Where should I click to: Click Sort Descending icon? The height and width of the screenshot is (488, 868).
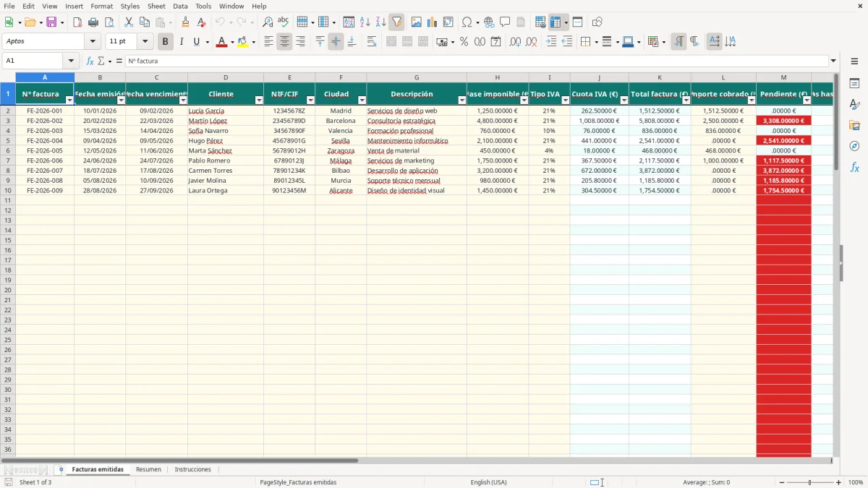(x=380, y=22)
